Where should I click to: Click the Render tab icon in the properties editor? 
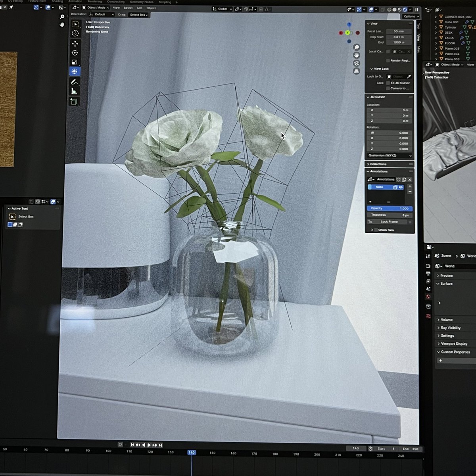pos(428,266)
